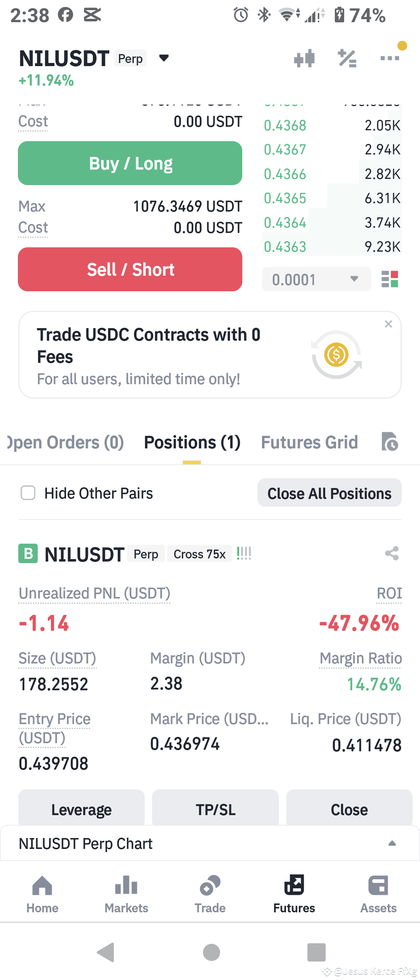Open the percentage calculator icon

(347, 58)
